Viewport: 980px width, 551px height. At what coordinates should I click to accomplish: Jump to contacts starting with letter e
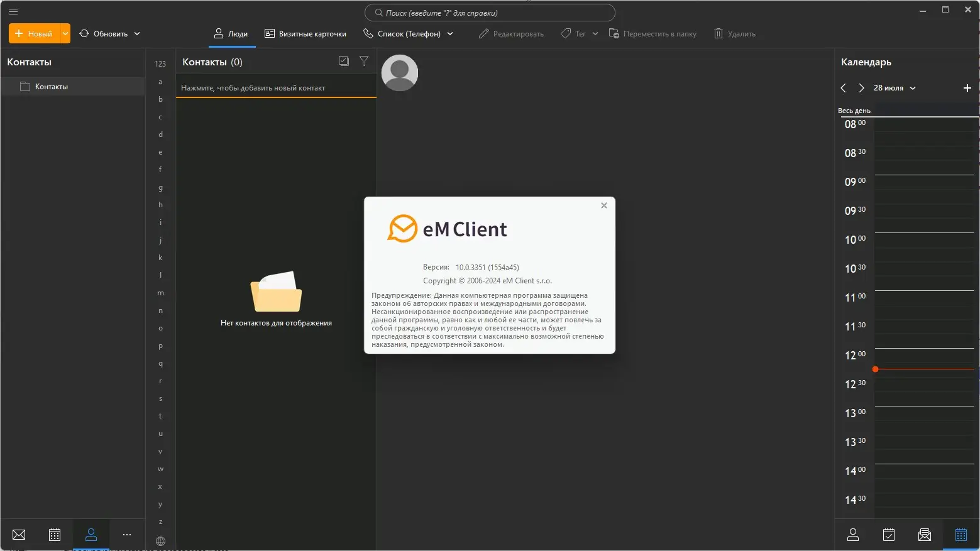click(x=160, y=152)
